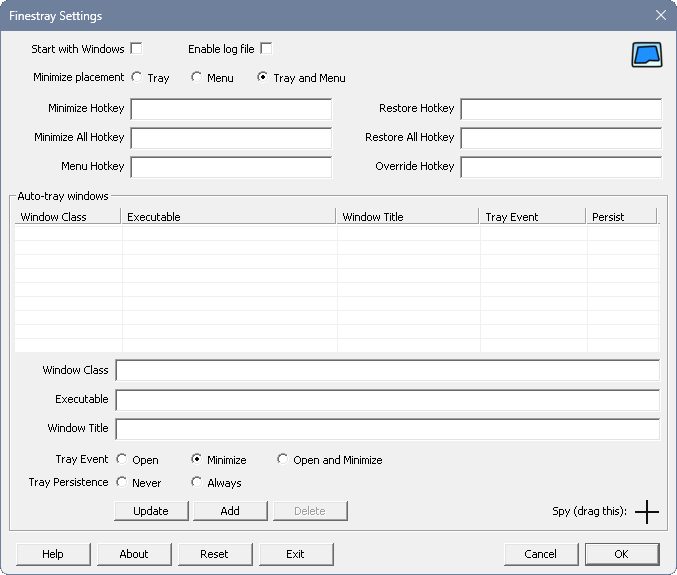Click the Spy crosshair icon

647,512
